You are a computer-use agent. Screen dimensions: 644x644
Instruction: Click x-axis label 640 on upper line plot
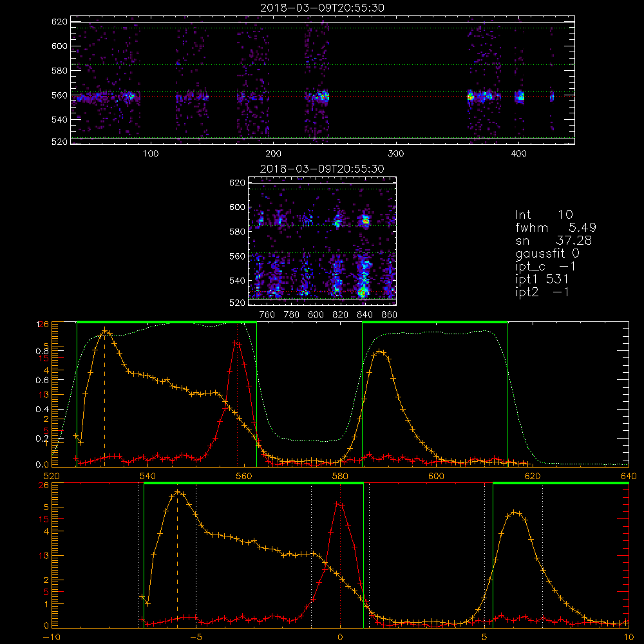629,476
